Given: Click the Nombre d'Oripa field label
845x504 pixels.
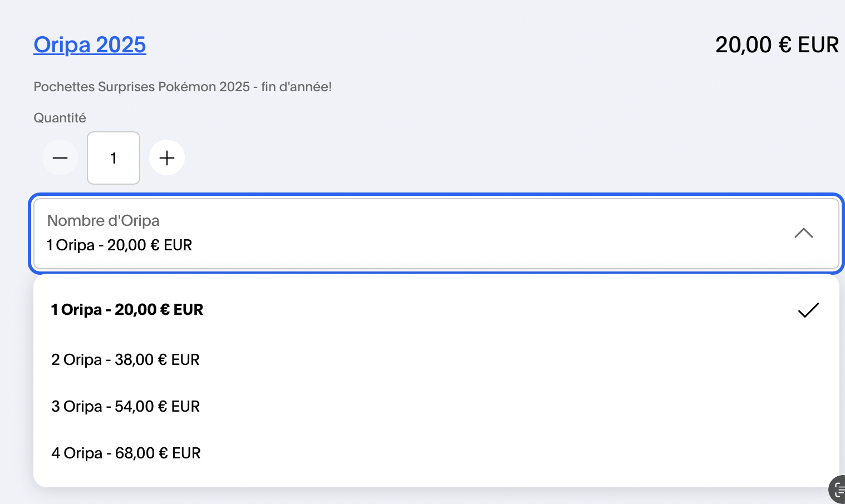Looking at the screenshot, I should coord(103,221).
